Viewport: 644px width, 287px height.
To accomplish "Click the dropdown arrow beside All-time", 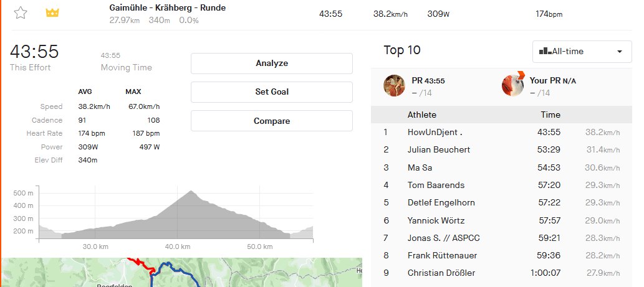I will coord(620,52).
